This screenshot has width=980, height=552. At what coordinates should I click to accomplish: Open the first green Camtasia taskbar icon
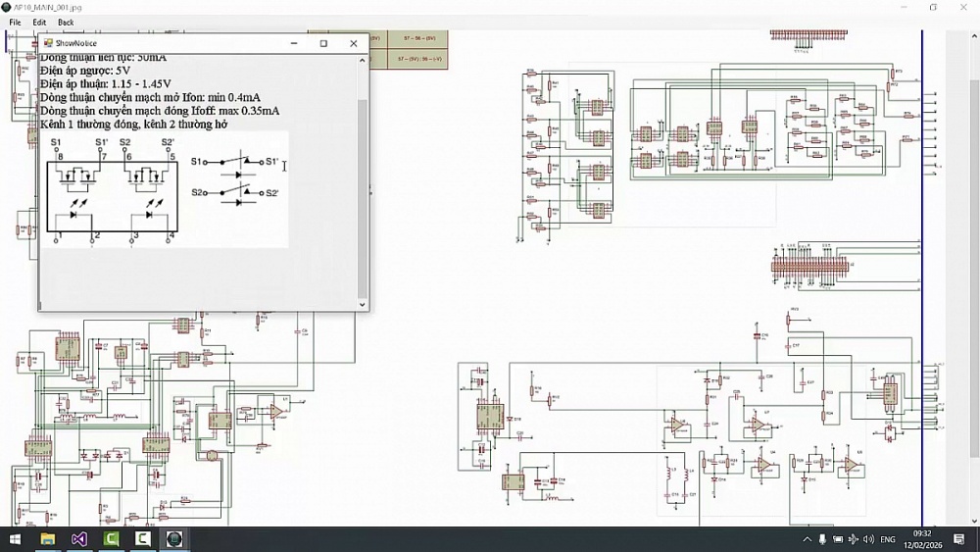click(x=112, y=539)
